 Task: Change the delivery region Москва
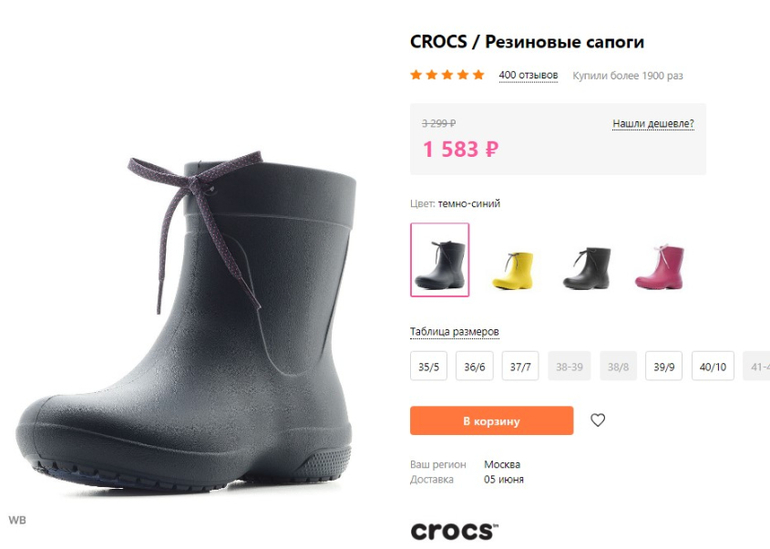502,464
